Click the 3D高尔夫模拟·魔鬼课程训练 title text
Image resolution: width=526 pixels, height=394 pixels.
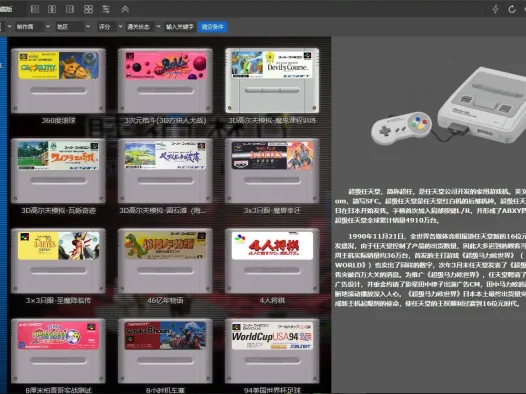(272, 120)
